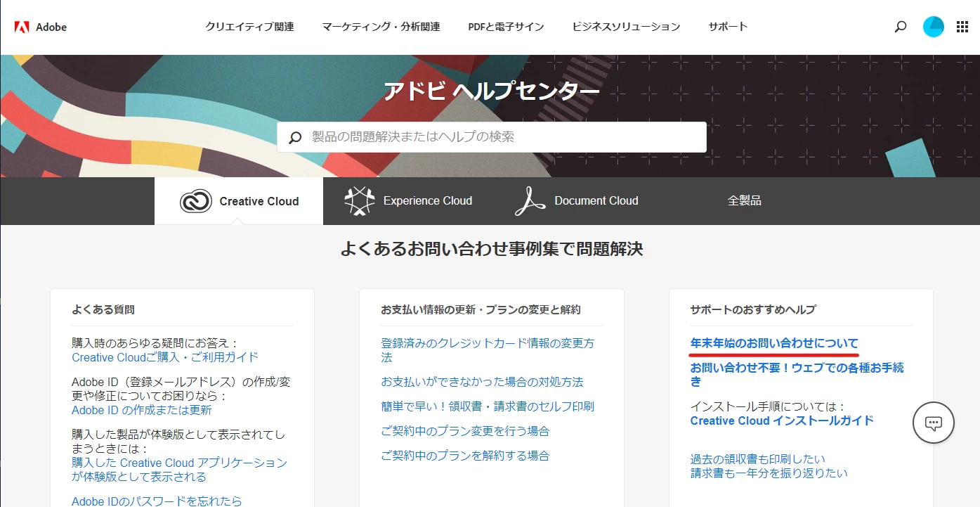Screen dimensions: 980x507
Task: Open PDFと電子サイン menu
Action: (x=506, y=27)
